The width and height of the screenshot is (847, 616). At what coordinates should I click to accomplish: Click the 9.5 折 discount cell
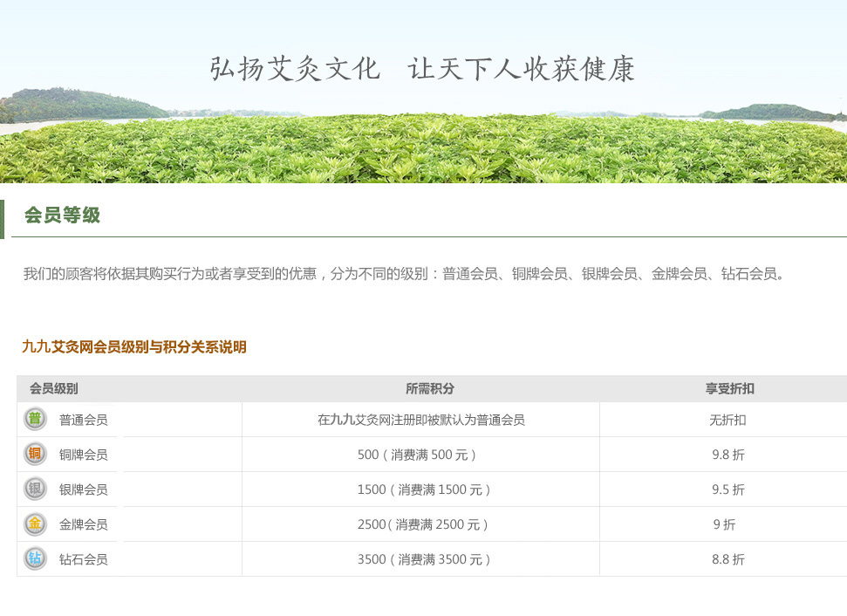[x=727, y=489]
